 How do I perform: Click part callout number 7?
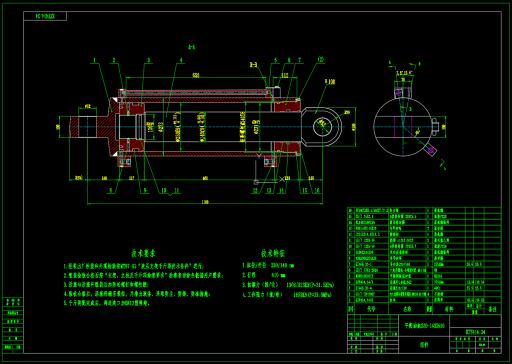point(300,60)
